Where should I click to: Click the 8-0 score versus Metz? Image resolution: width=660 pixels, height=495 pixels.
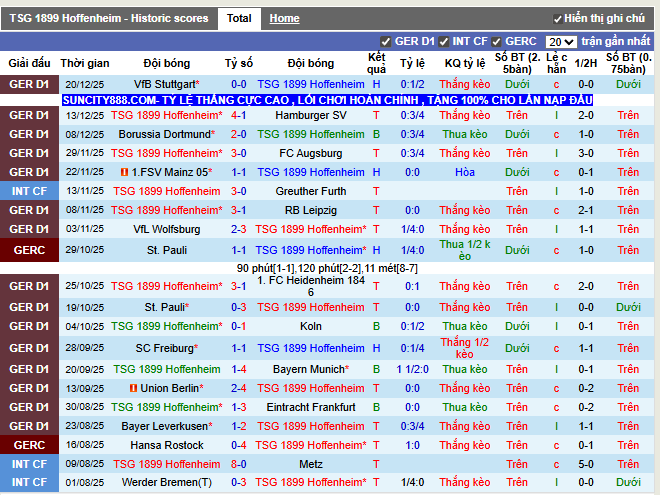pyautogui.click(x=239, y=464)
